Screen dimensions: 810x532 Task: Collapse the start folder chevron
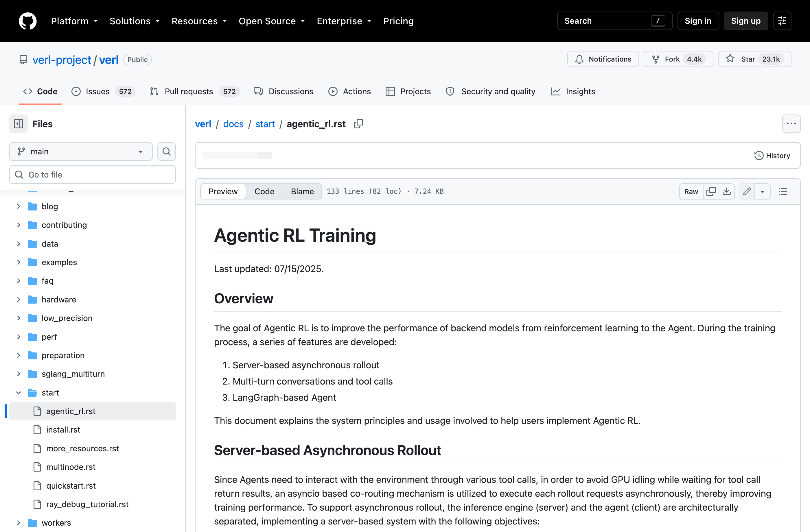tap(19, 393)
